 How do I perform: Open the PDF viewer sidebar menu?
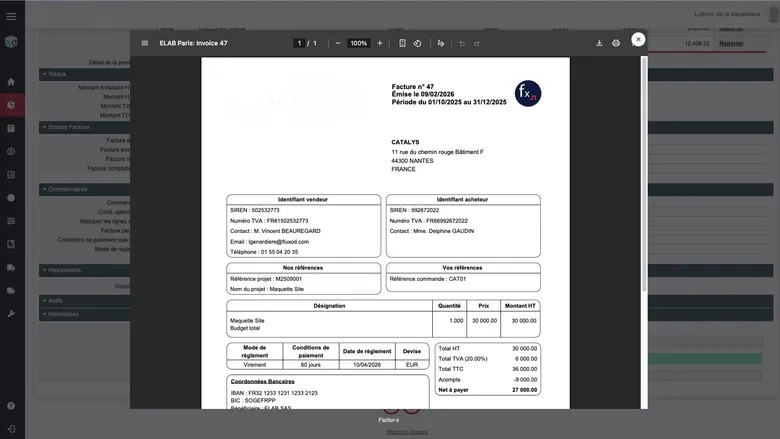(x=145, y=43)
